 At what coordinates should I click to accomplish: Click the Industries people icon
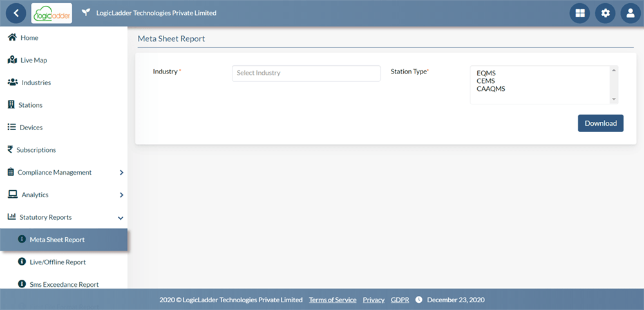click(x=13, y=82)
